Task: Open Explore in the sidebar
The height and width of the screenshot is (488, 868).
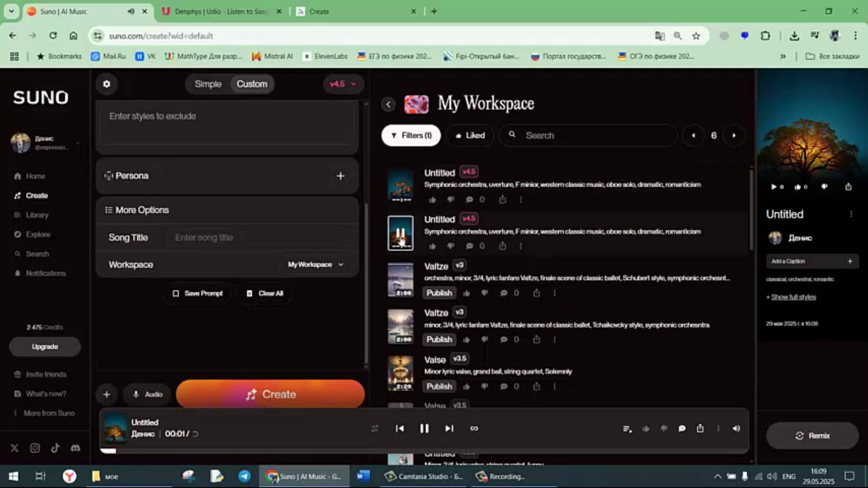Action: 32,234
